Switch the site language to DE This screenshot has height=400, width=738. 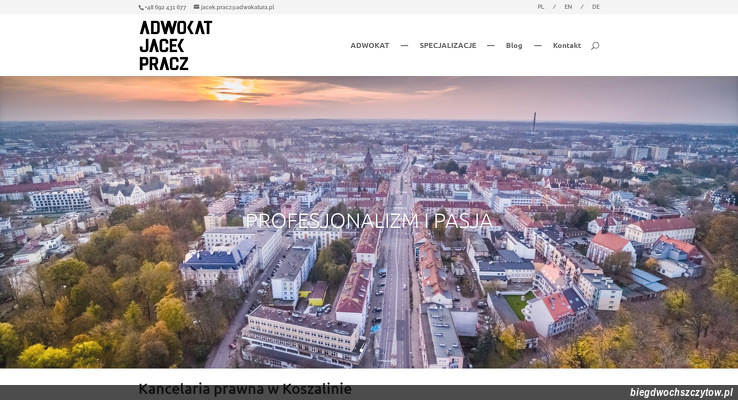(596, 7)
